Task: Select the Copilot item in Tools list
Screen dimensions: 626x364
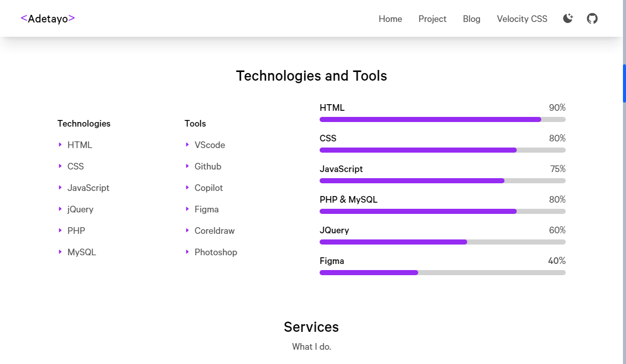Action: tap(208, 188)
